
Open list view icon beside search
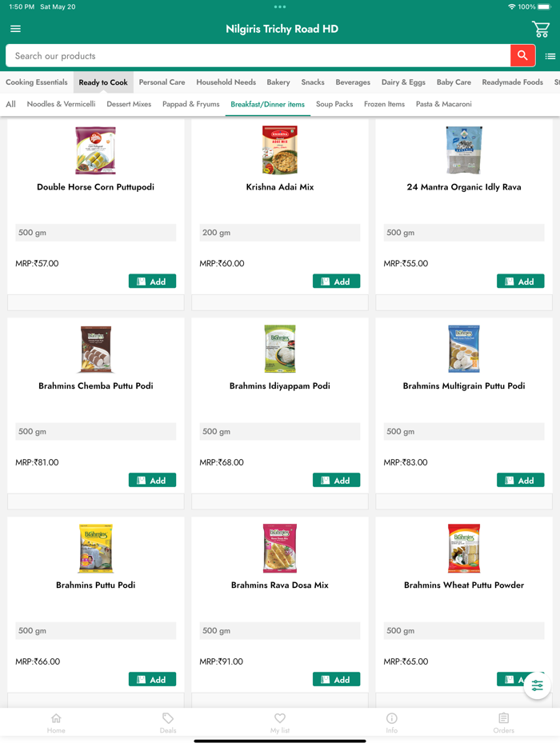[550, 56]
